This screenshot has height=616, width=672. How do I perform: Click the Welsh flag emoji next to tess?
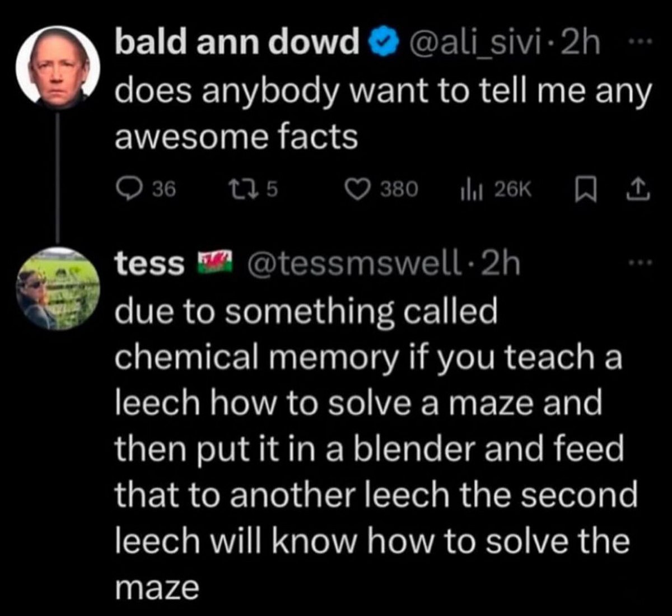pyautogui.click(x=216, y=263)
